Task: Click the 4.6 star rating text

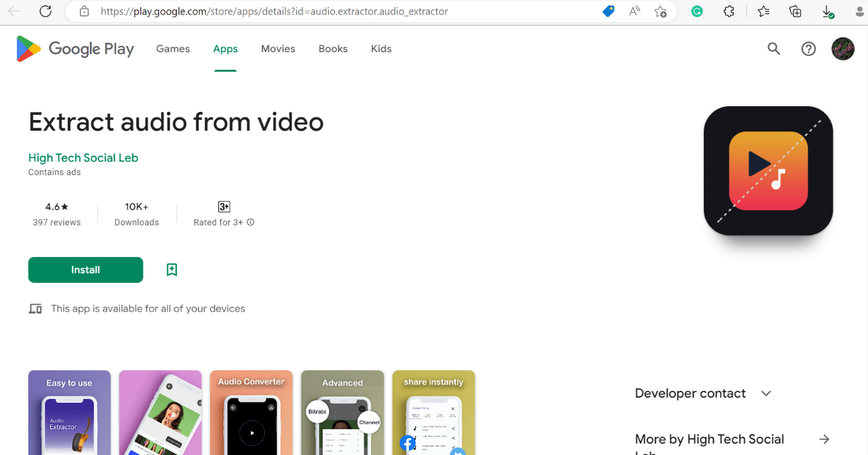Action: click(x=57, y=207)
